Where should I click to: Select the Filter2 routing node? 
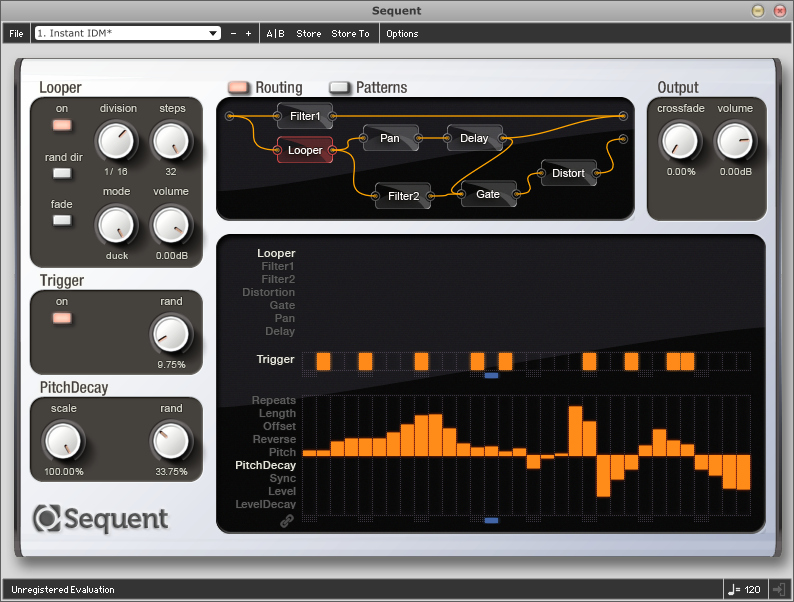403,196
